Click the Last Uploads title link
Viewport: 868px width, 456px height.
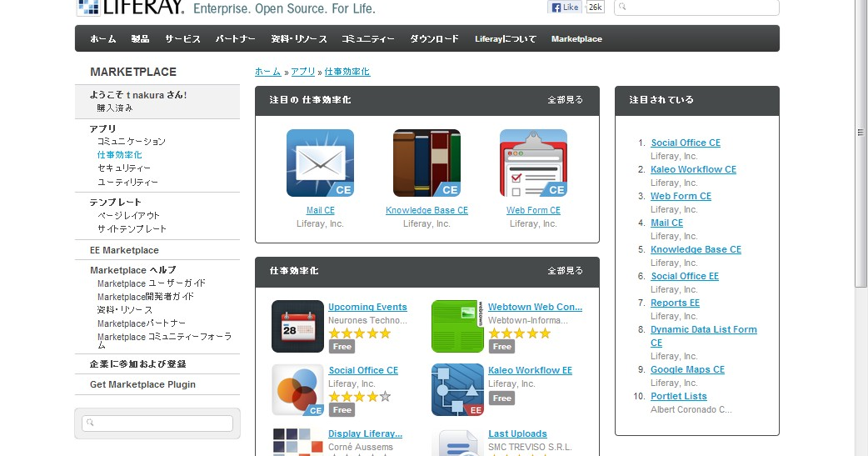[x=517, y=433]
